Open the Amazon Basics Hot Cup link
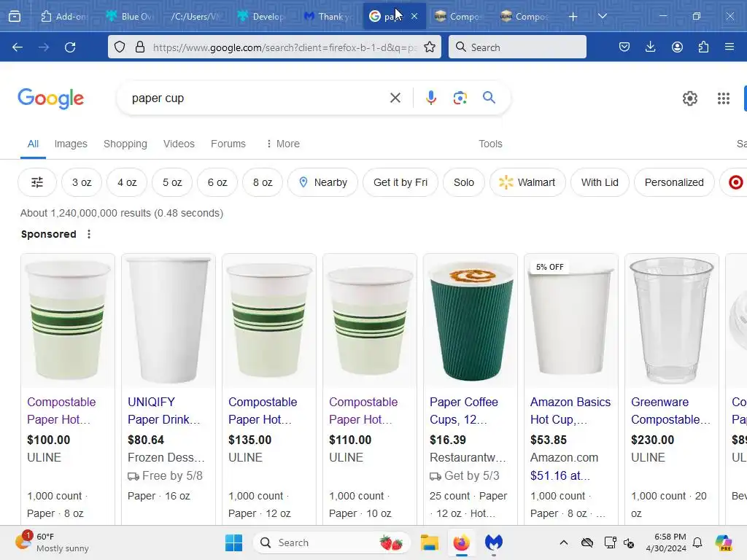 pos(570,411)
